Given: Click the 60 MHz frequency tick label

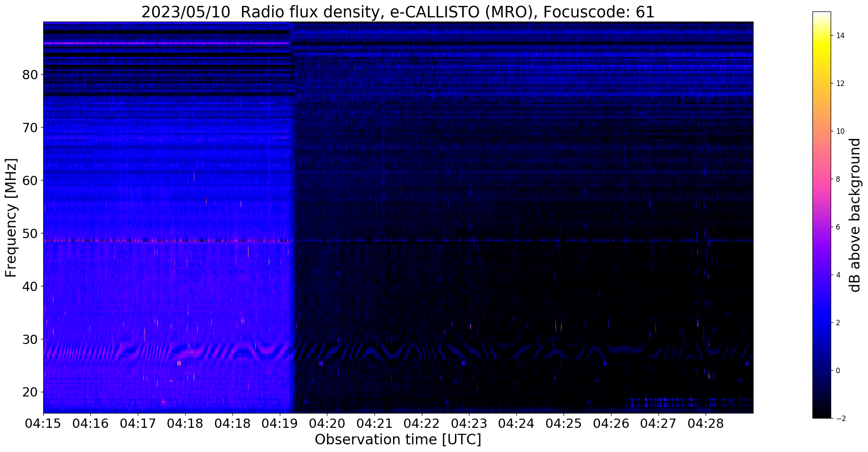Looking at the screenshot, I should pos(30,180).
